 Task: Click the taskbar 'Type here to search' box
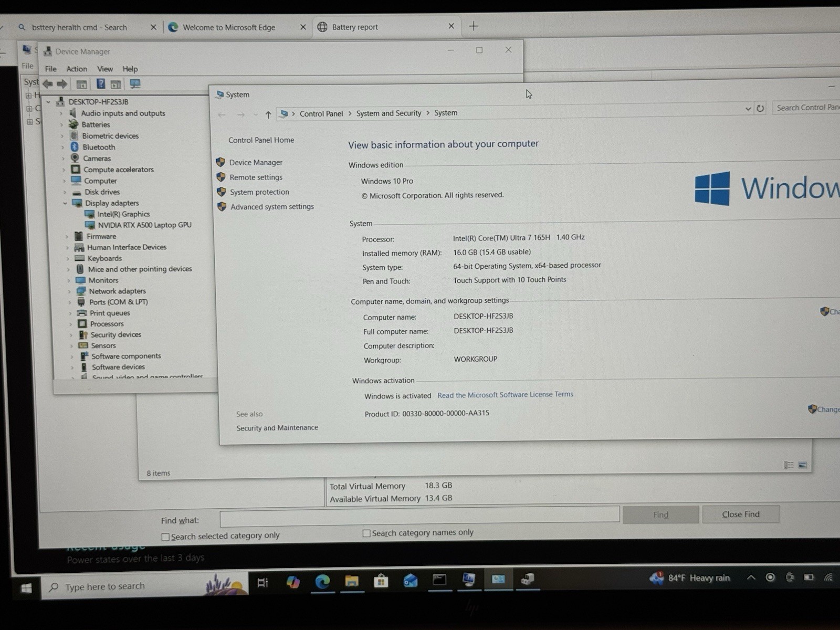coord(143,586)
